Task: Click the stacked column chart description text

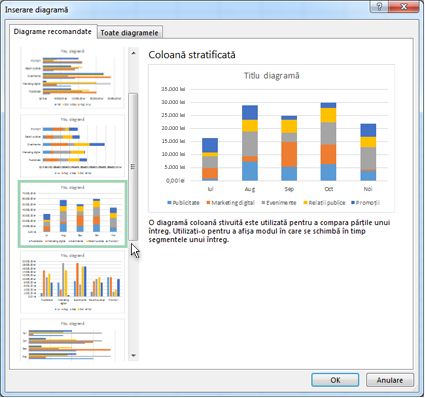Action: [x=269, y=231]
